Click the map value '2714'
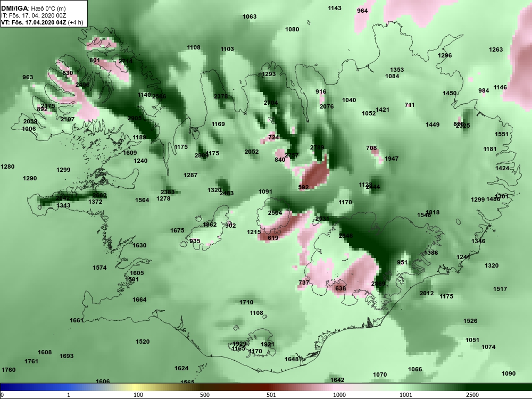 [126, 61]
